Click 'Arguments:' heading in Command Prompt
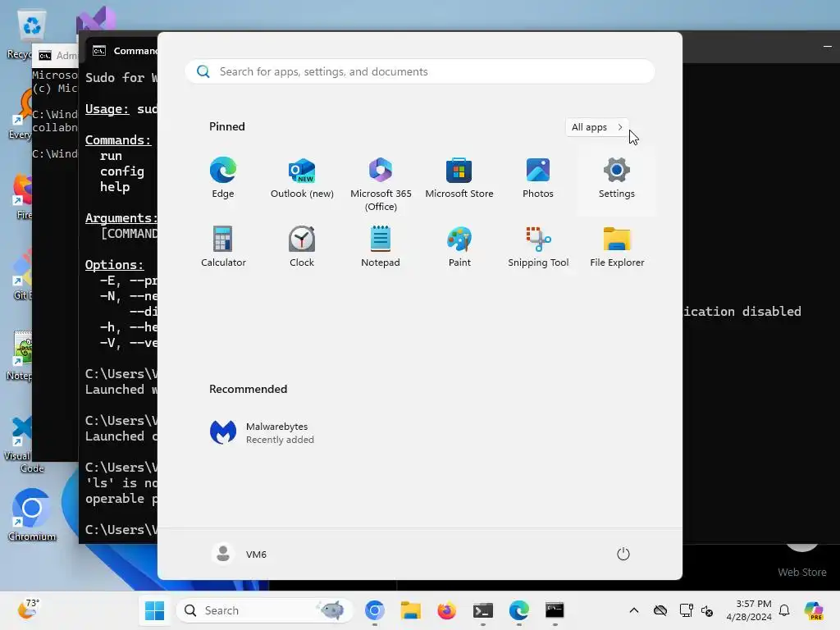The width and height of the screenshot is (840, 630). click(121, 218)
